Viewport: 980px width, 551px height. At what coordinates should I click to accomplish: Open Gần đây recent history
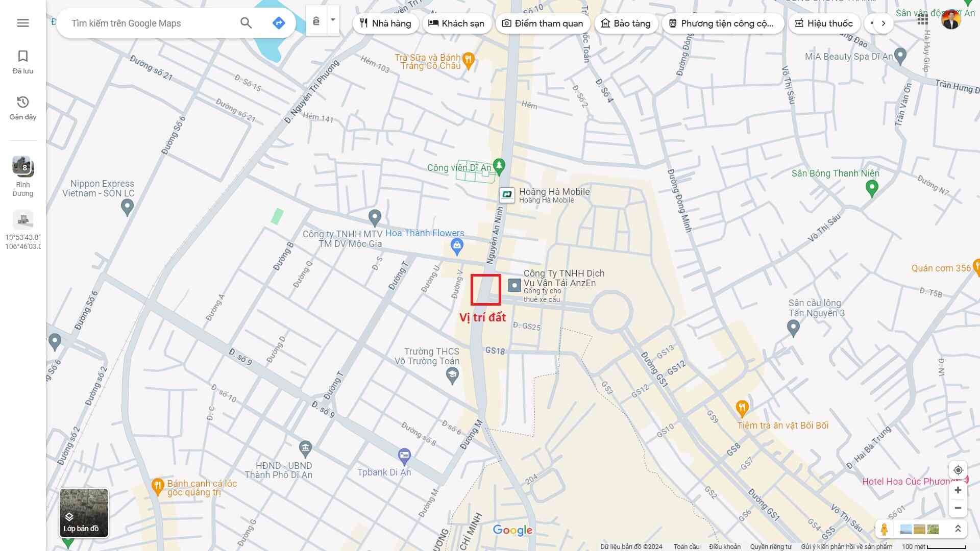pyautogui.click(x=22, y=108)
